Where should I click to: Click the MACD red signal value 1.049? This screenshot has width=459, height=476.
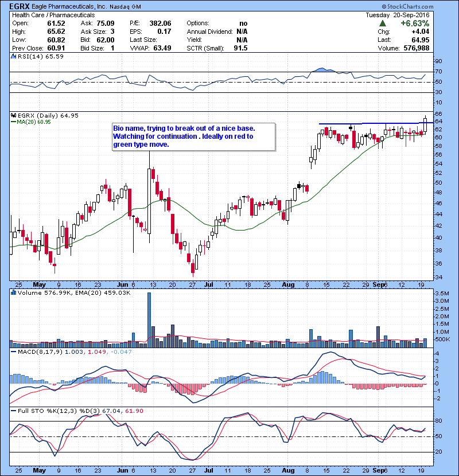[x=97, y=352]
